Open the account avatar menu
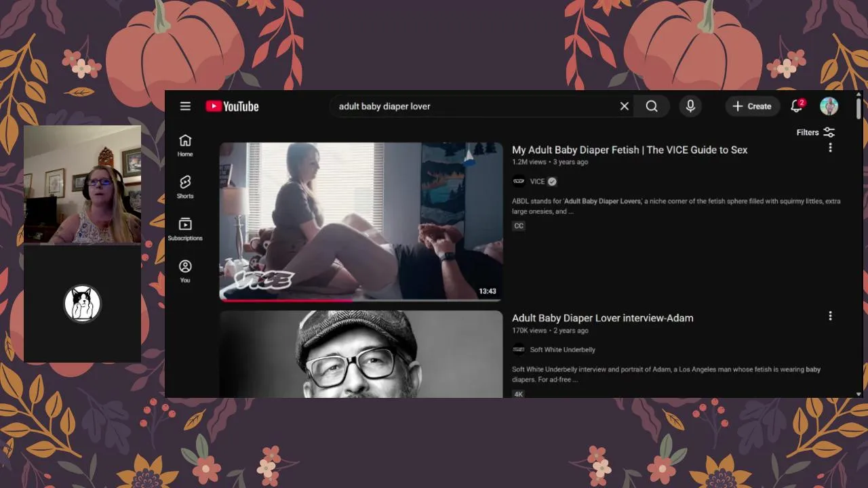Image resolution: width=868 pixels, height=488 pixels. coord(829,106)
